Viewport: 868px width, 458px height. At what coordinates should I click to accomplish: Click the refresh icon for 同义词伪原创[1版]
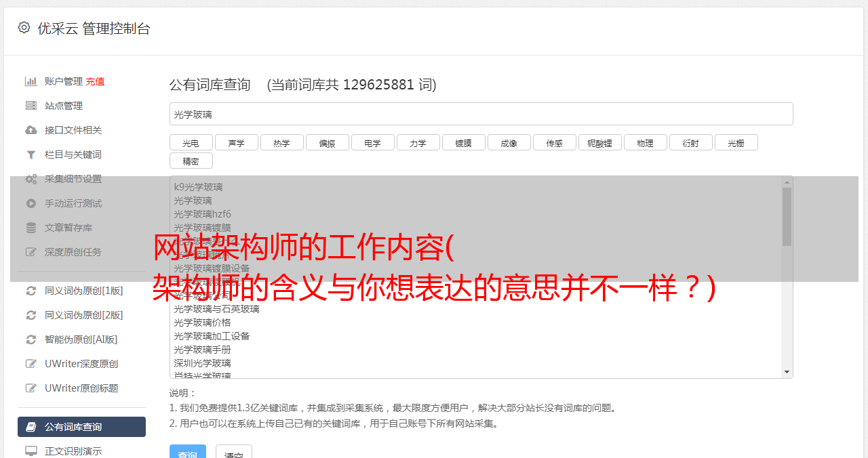coord(31,291)
